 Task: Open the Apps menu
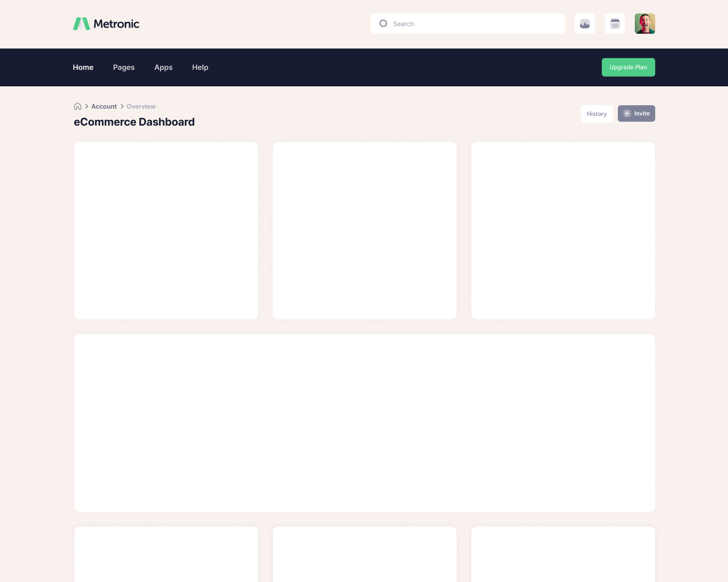pyautogui.click(x=164, y=67)
